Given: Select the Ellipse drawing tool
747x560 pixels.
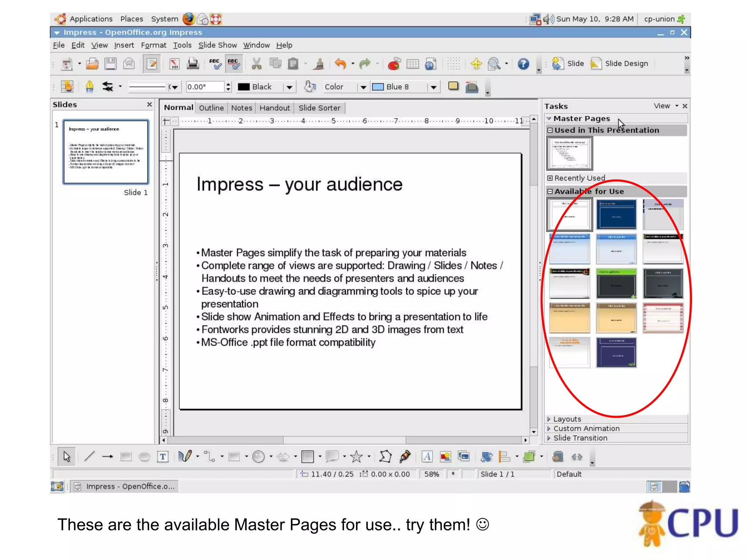Looking at the screenshot, I should (144, 456).
